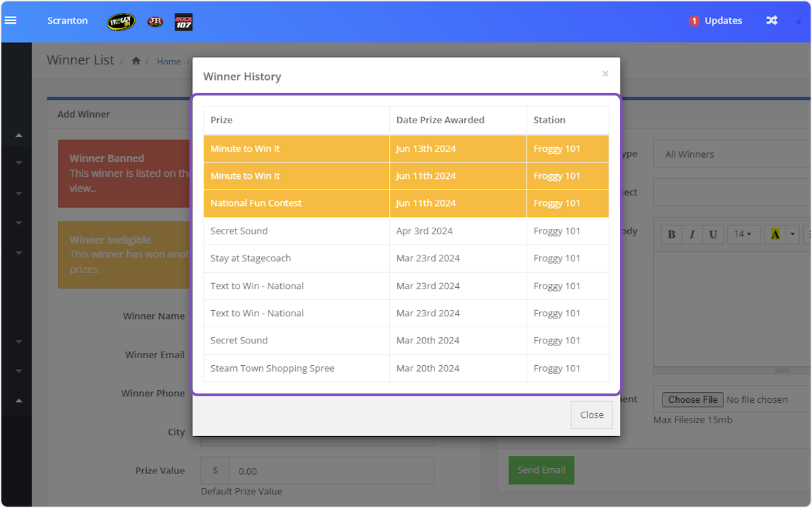Open the All Winners type dropdown
The image size is (812, 508).
[x=731, y=154]
